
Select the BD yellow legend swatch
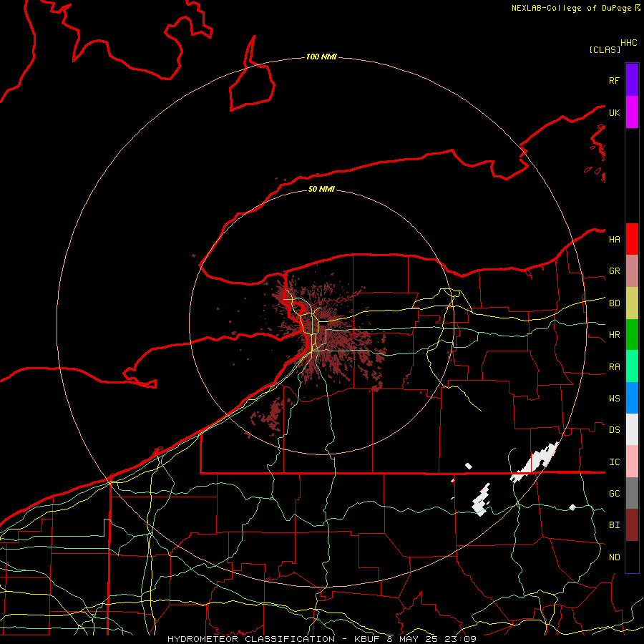tap(632, 303)
